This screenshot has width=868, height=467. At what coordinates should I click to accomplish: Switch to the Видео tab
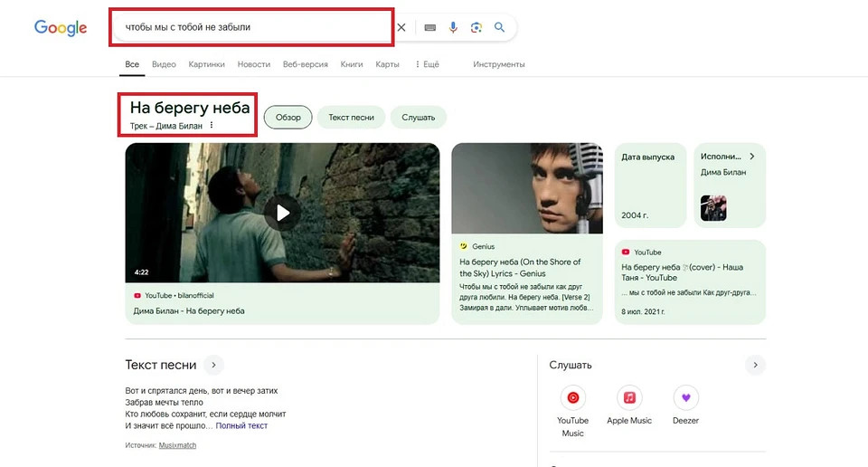point(164,64)
